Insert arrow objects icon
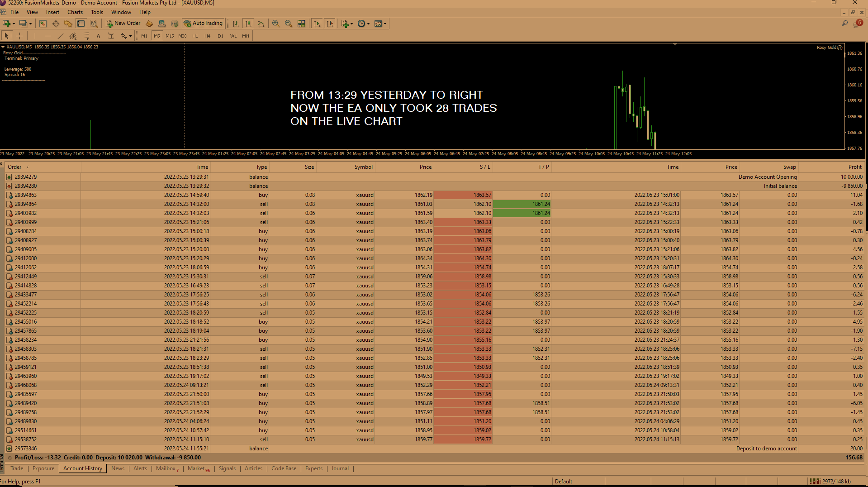 [x=123, y=36]
